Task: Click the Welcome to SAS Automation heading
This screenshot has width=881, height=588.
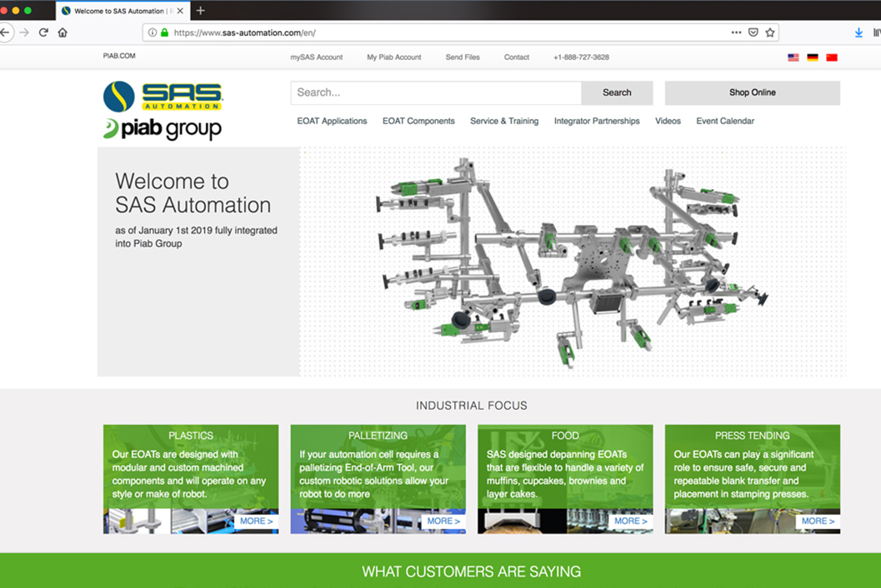Action: click(x=193, y=193)
